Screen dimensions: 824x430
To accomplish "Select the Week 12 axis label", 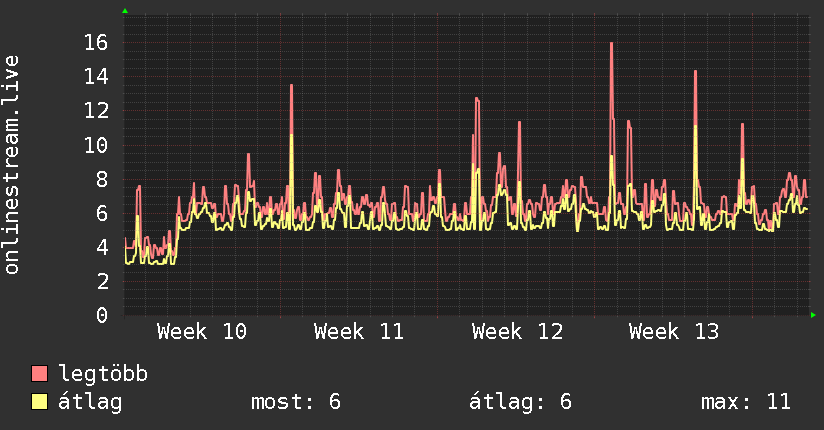I will click(517, 332).
